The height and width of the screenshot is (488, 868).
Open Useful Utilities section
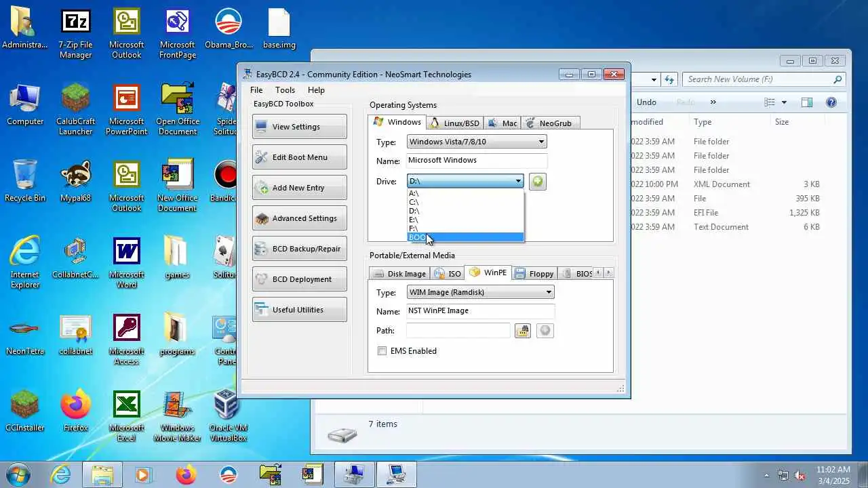coord(299,310)
